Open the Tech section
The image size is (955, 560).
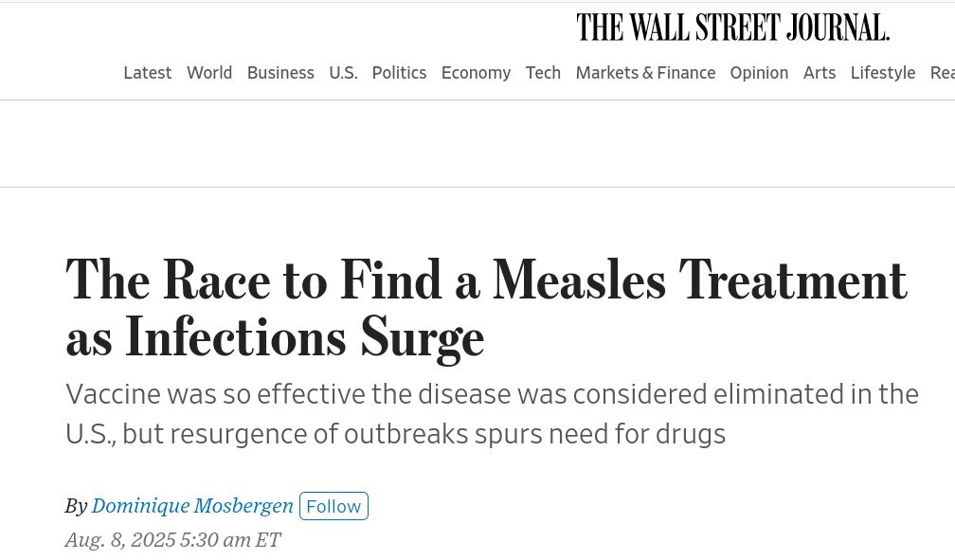point(543,73)
